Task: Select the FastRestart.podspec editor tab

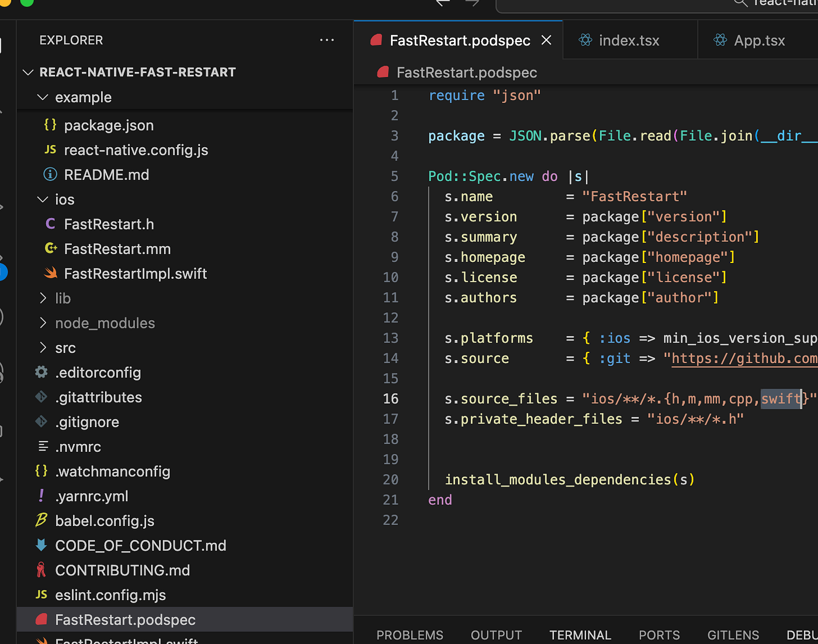Action: (459, 40)
